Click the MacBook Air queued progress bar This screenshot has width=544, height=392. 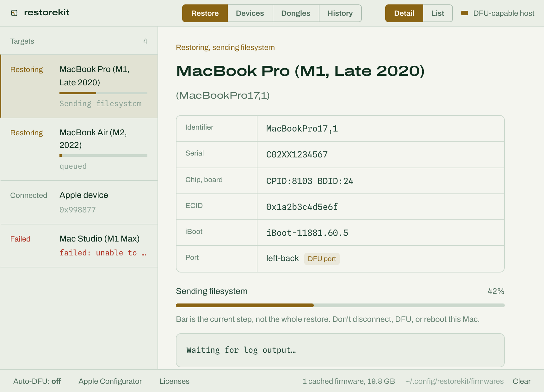point(103,156)
